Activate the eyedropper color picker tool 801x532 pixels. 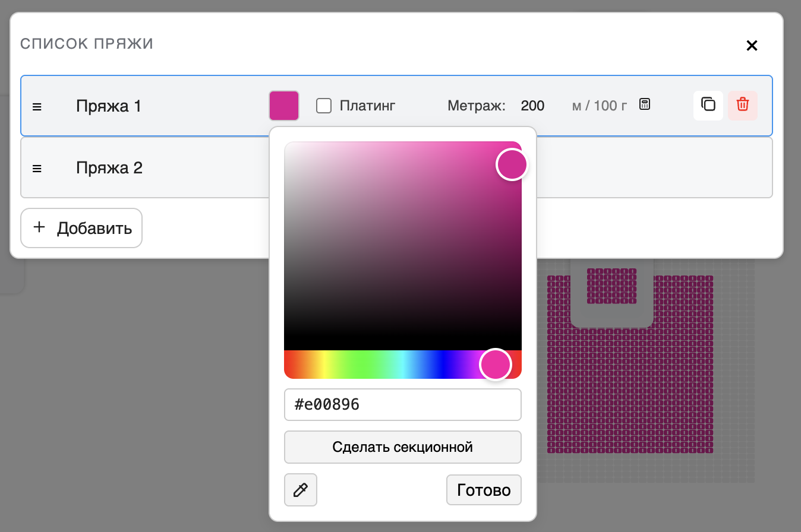pos(301,490)
